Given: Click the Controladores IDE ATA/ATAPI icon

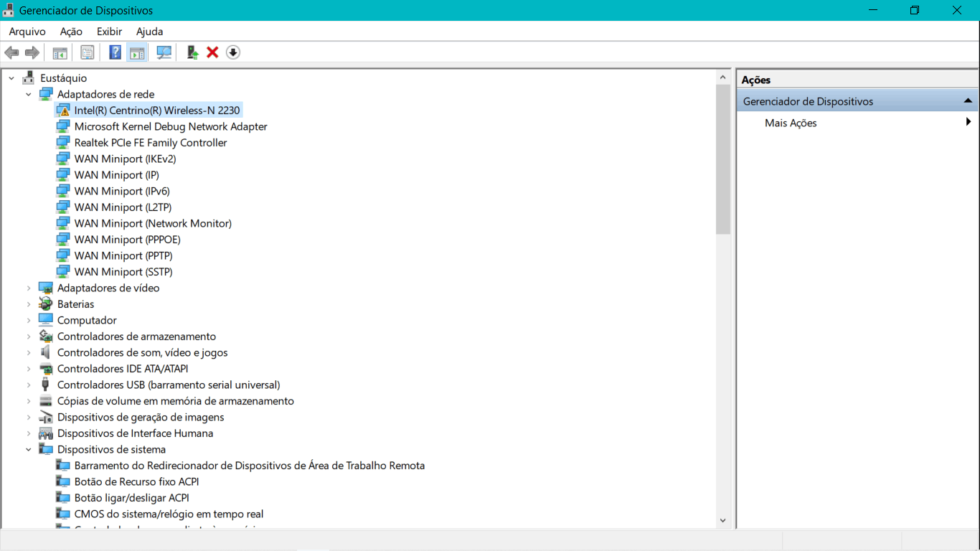Looking at the screenshot, I should tap(46, 369).
